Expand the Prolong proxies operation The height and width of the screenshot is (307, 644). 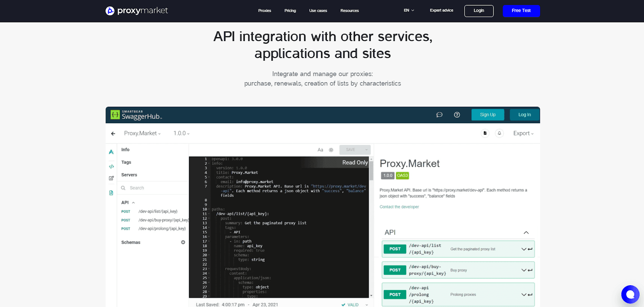click(524, 295)
